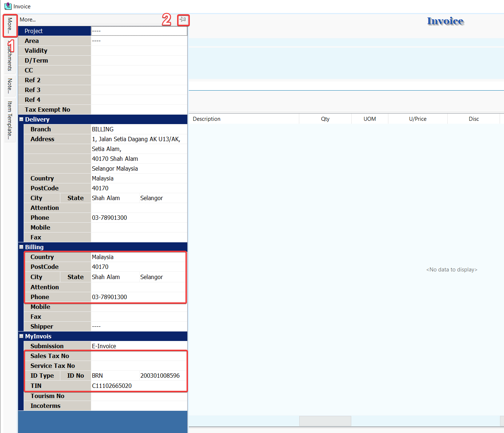Open the Item Template... side tab

(10, 120)
